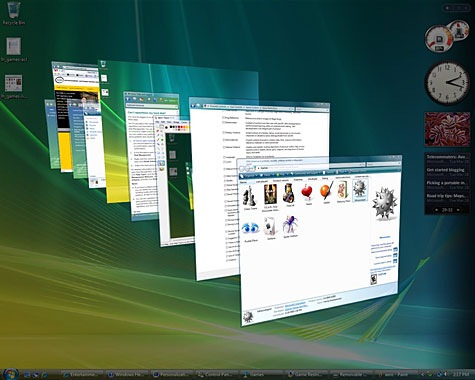
Task: Open the Purble Place blue eyes icon
Action: 250,231
